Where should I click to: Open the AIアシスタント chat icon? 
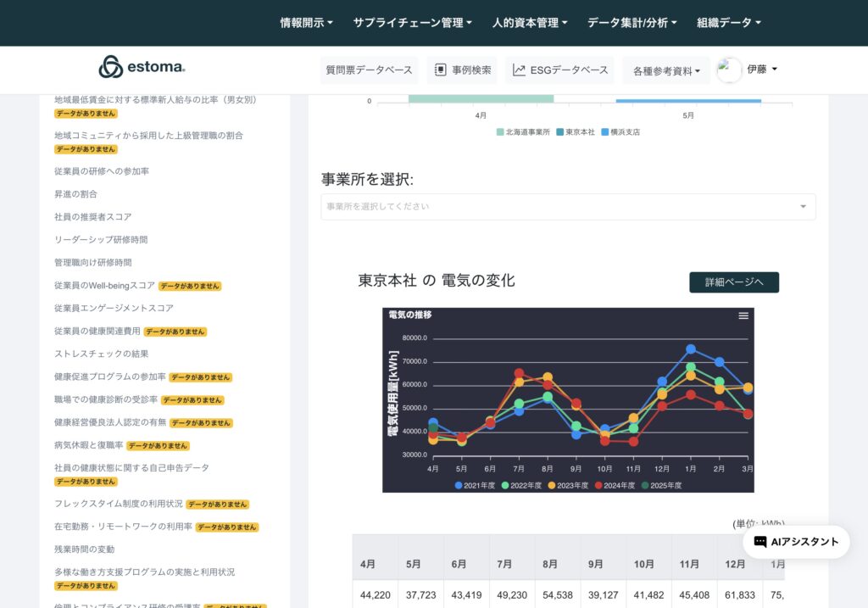pyautogui.click(x=760, y=542)
